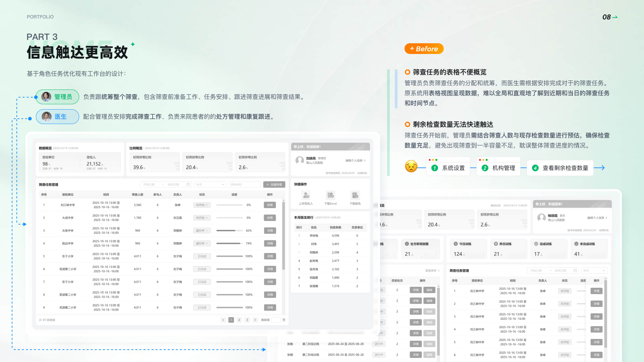Click the 41 未完成训练 value

577,254
